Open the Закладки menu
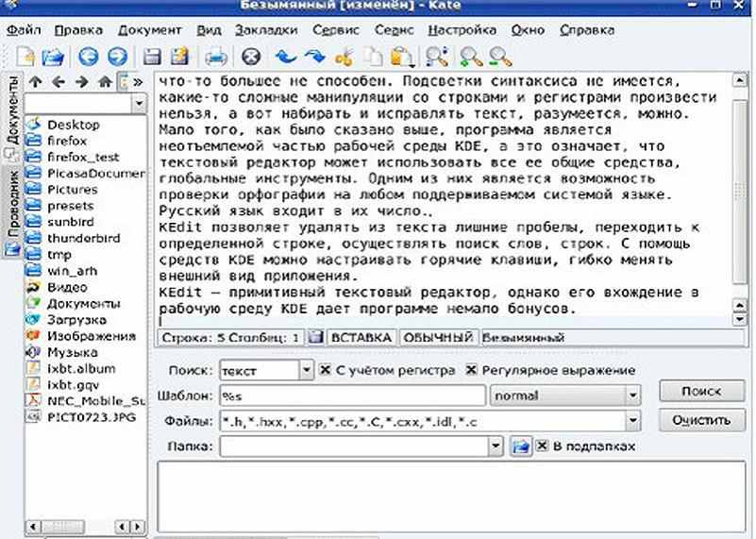The width and height of the screenshot is (756, 539). (266, 30)
